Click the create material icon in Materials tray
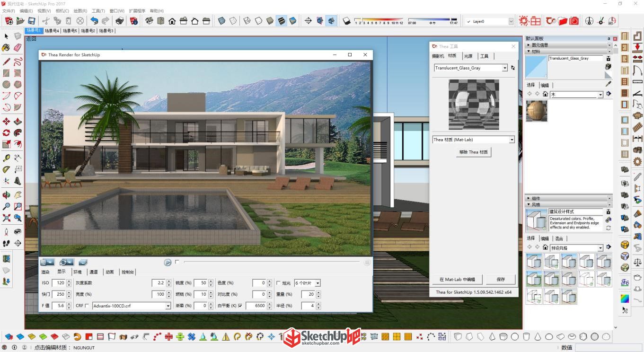Viewport: 644px width, 352px height. click(609, 66)
